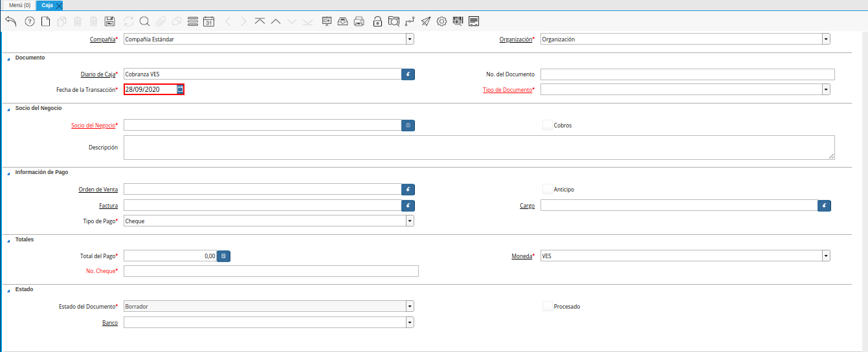Click the print icon in toolbar
This screenshot has width=868, height=352.
coord(359,21)
